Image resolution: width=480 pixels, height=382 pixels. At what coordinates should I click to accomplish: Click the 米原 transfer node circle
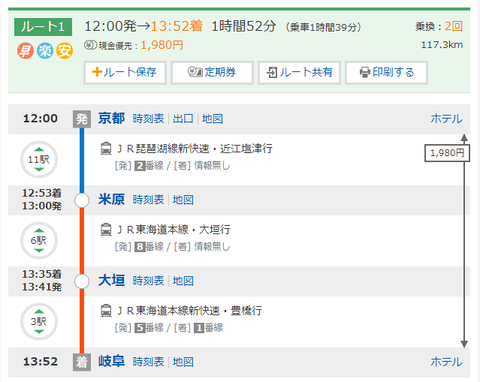click(82, 200)
